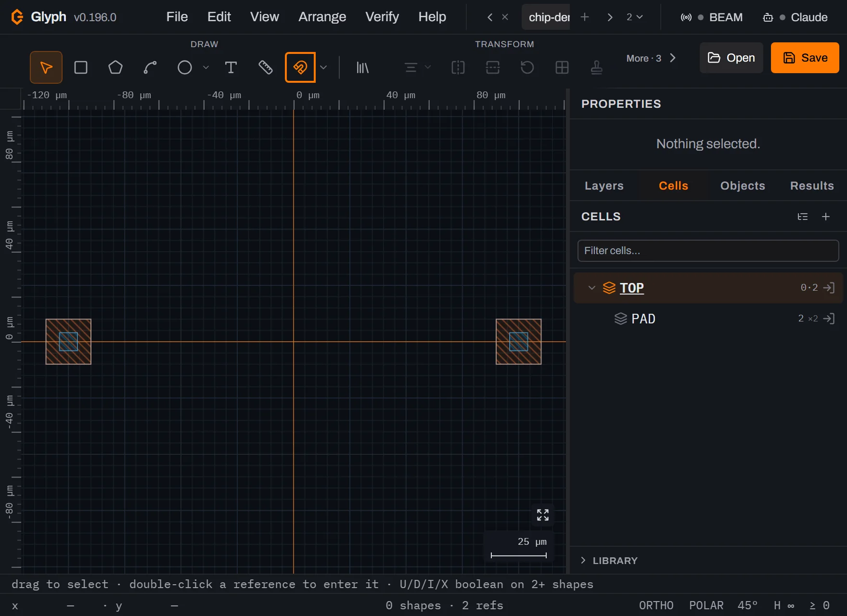Image resolution: width=847 pixels, height=616 pixels.
Task: Open the File menu
Action: [x=177, y=17]
